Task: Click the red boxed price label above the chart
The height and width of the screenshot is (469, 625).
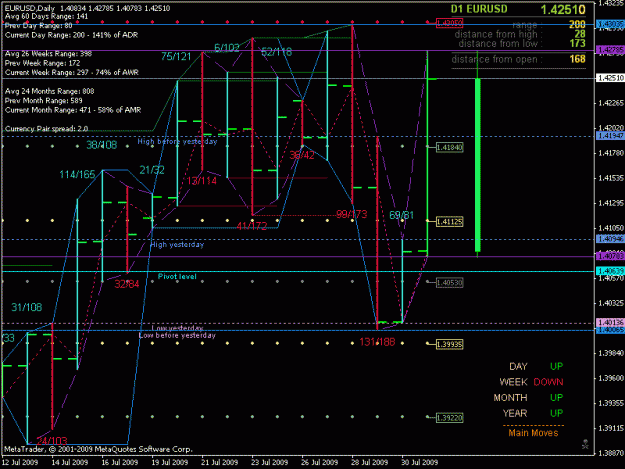Action: click(x=450, y=23)
